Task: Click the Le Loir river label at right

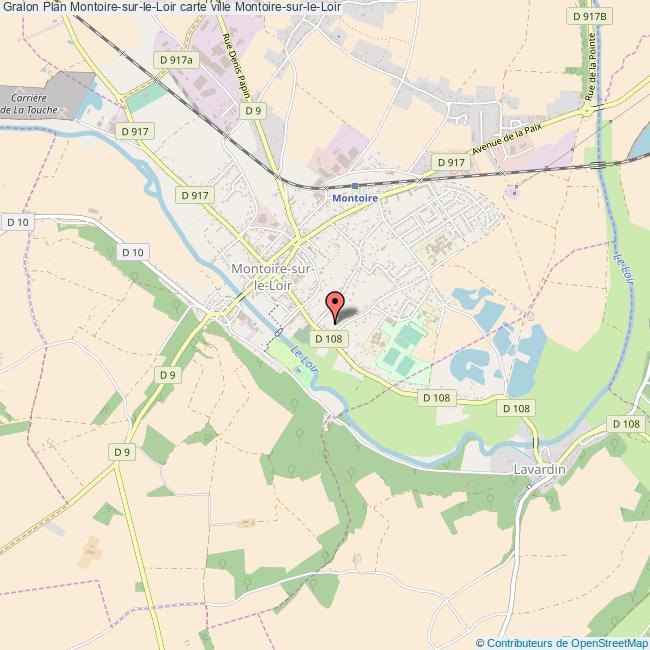Action: click(623, 269)
